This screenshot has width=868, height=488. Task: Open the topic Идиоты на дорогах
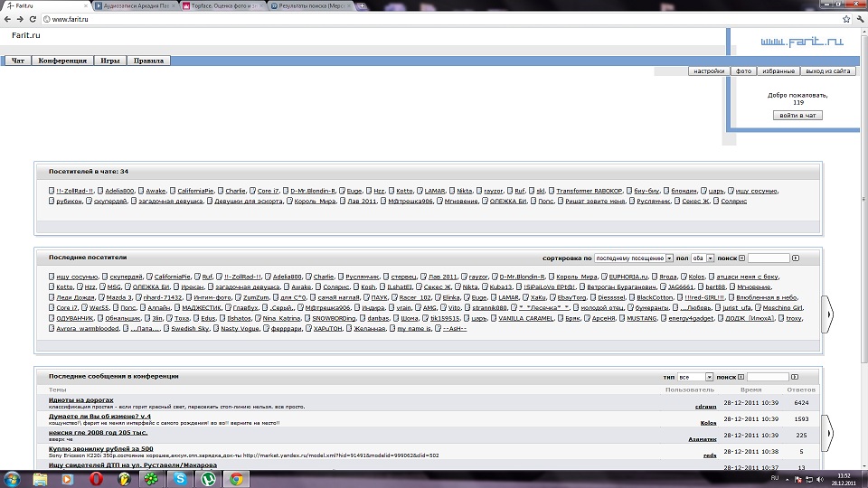[x=80, y=400]
